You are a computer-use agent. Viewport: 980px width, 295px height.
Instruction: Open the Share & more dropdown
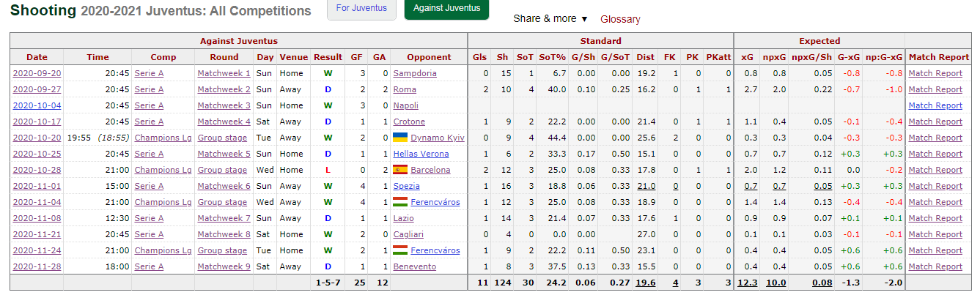click(550, 19)
